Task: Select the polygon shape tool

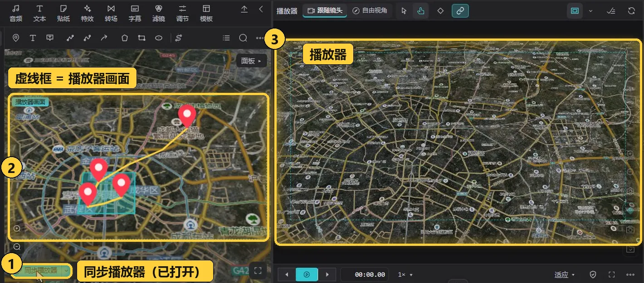Action: (x=124, y=38)
